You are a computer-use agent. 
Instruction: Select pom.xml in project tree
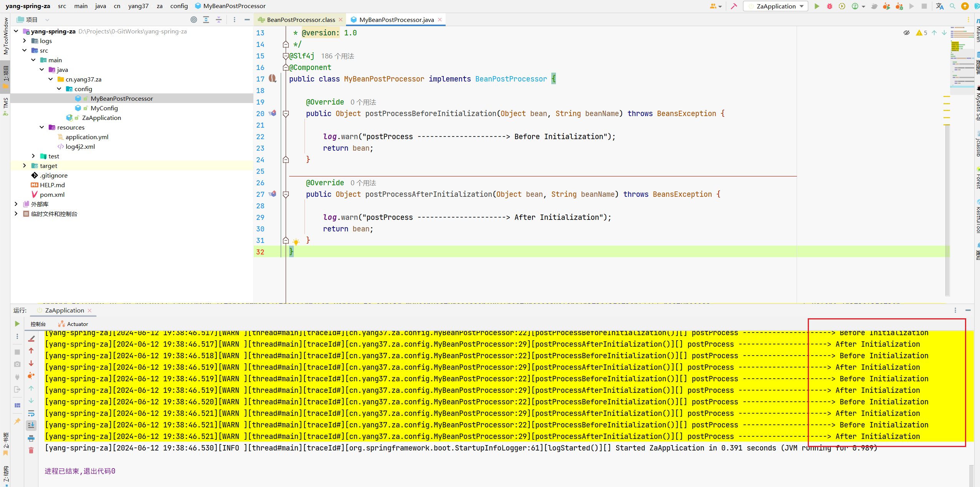[52, 194]
